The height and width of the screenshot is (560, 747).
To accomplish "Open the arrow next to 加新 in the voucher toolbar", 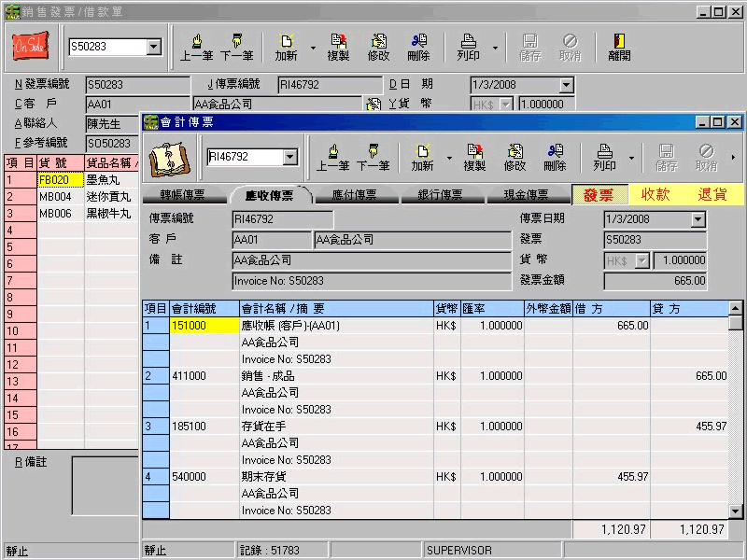I will (449, 158).
